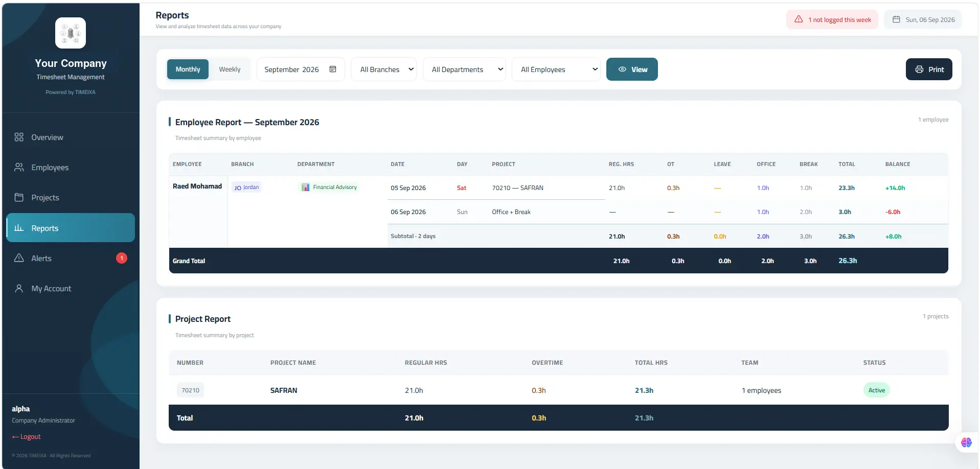
Task: Open Reports in sidebar
Action: 71,228
